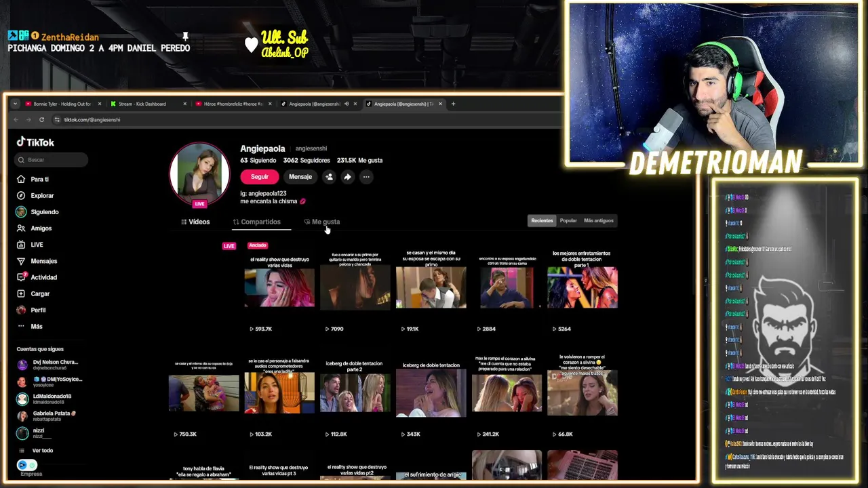
Task: Close the Stream - Kick Dashboard tab
Action: 184,104
